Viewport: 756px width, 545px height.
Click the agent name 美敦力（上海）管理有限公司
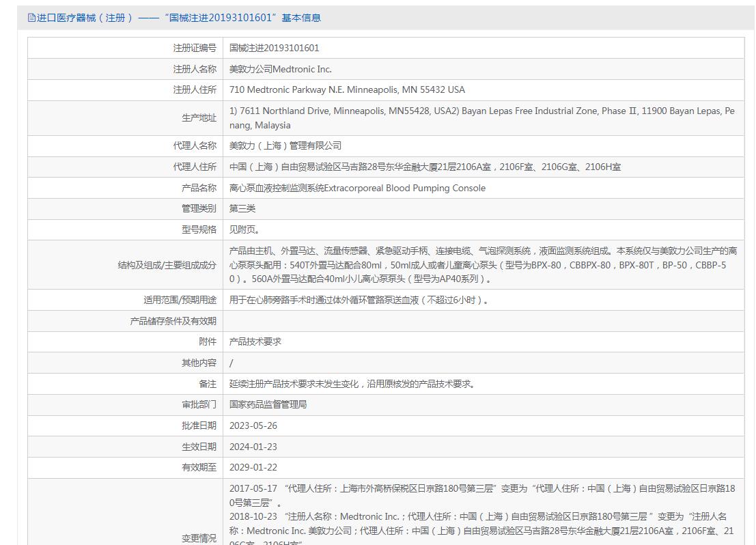(x=285, y=145)
